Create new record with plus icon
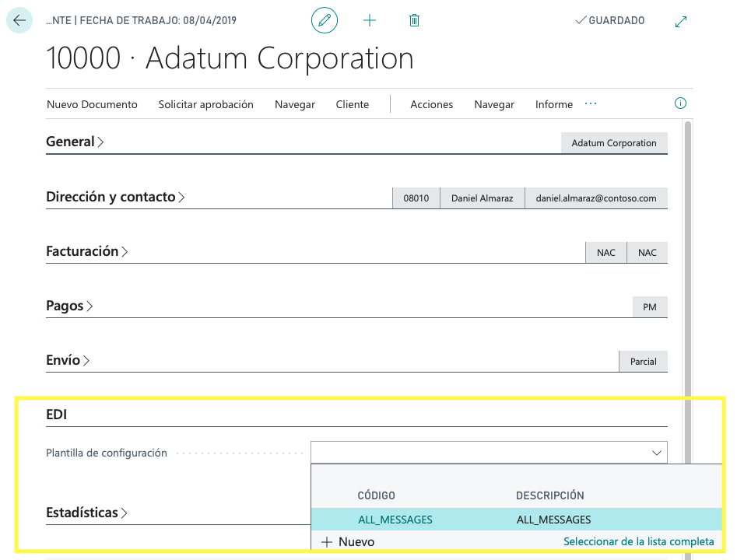 [x=370, y=20]
